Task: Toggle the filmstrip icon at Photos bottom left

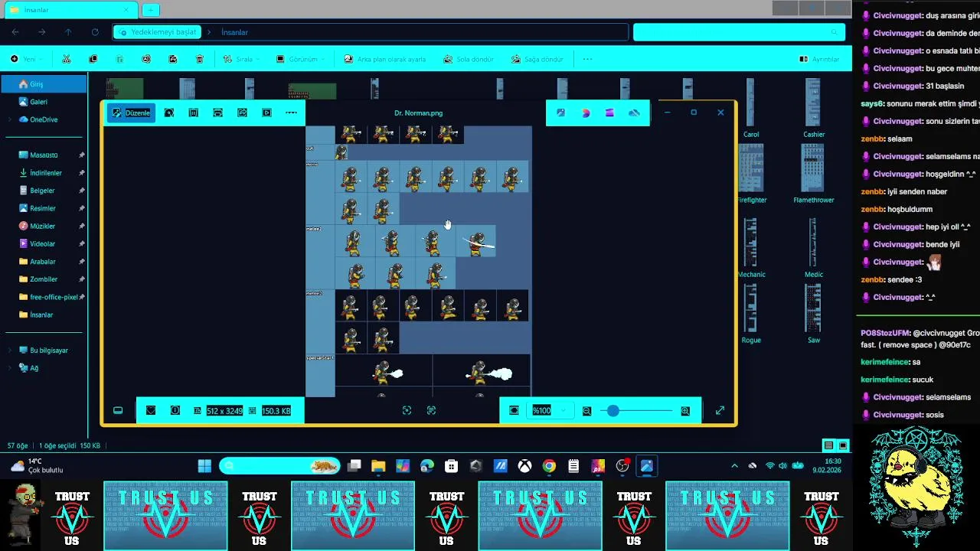Action: click(x=118, y=410)
